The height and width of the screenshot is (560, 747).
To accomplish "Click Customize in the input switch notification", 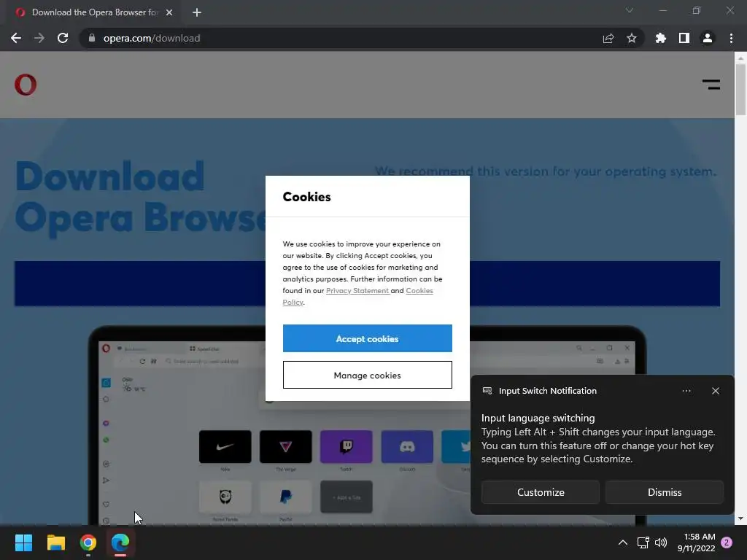I will click(x=541, y=492).
